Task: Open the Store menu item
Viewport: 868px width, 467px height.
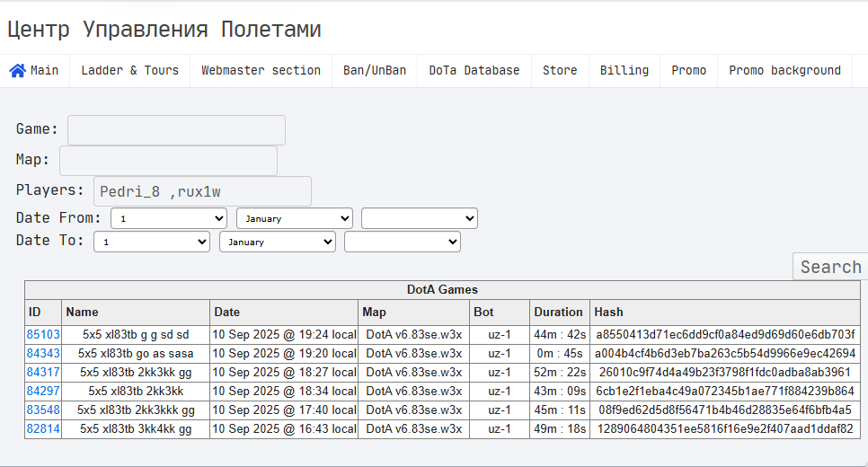Action: pyautogui.click(x=560, y=71)
